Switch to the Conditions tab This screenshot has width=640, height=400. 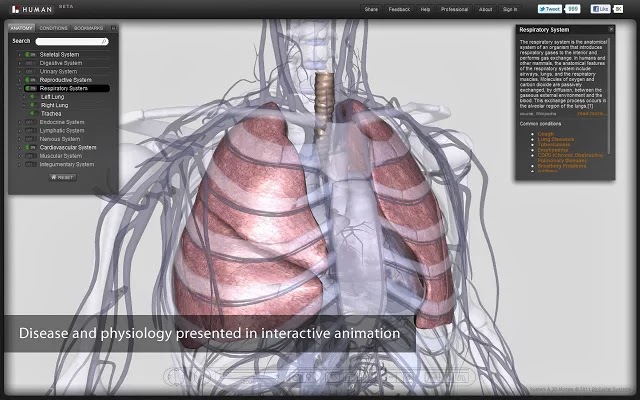coord(53,28)
